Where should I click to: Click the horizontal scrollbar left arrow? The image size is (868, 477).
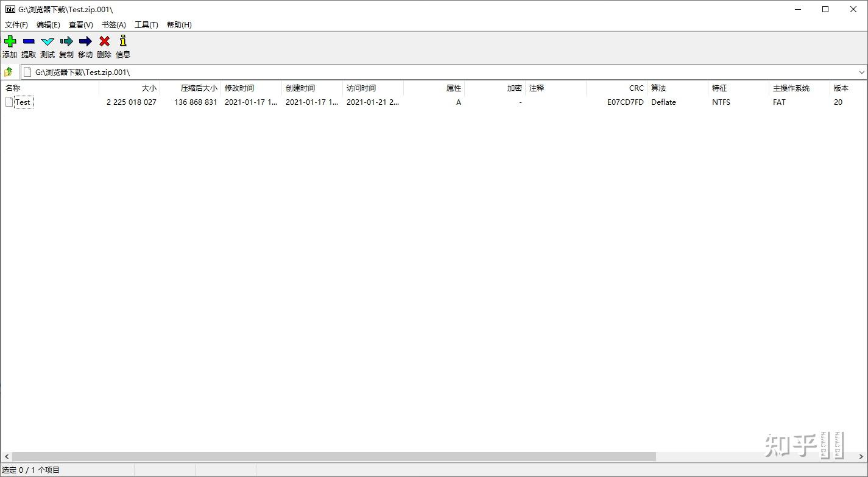(x=6, y=456)
